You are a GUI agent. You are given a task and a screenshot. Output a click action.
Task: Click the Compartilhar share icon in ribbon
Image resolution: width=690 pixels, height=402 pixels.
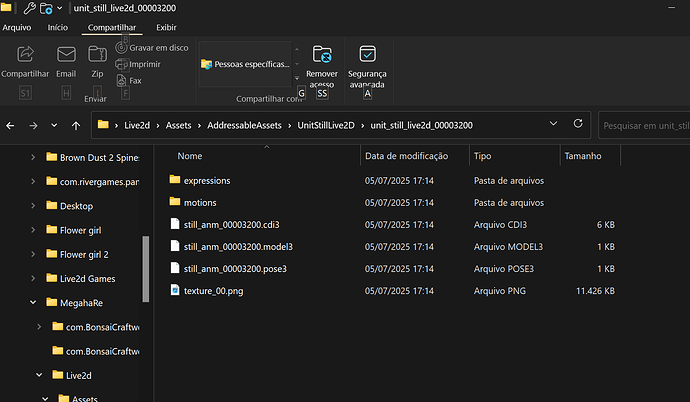click(25, 54)
